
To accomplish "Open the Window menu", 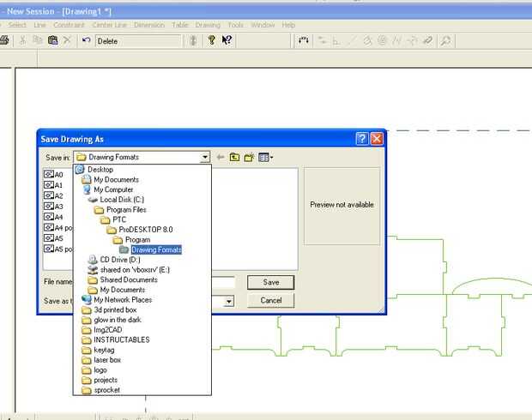I will click(x=263, y=25).
